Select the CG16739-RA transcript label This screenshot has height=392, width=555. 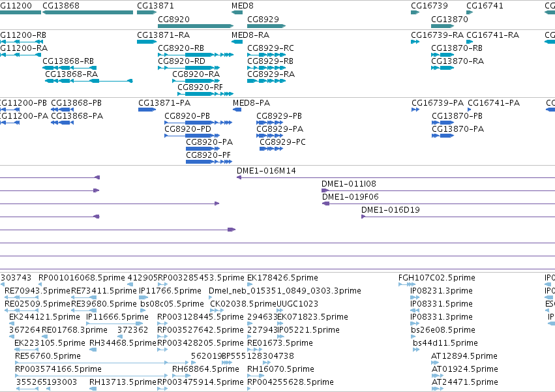(438, 35)
